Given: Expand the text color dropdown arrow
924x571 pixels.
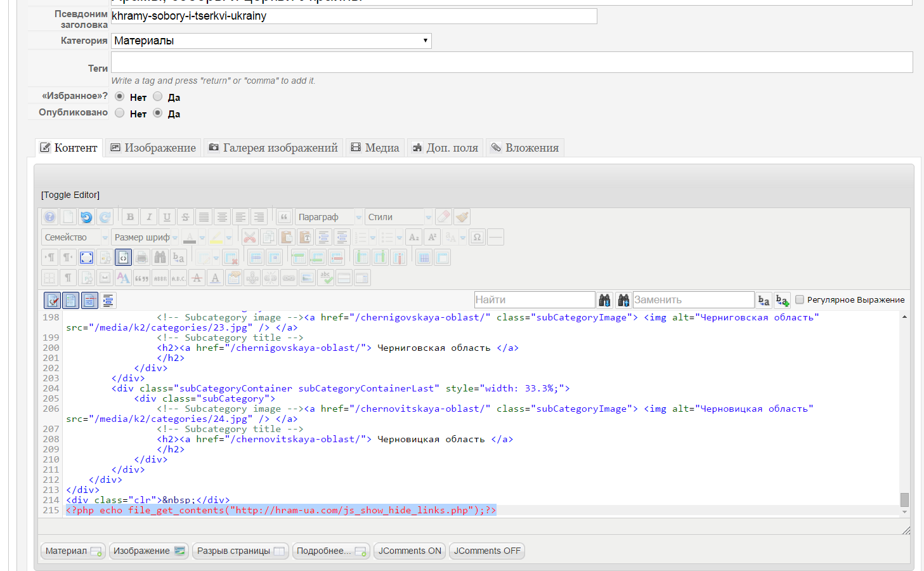Looking at the screenshot, I should pos(202,237).
